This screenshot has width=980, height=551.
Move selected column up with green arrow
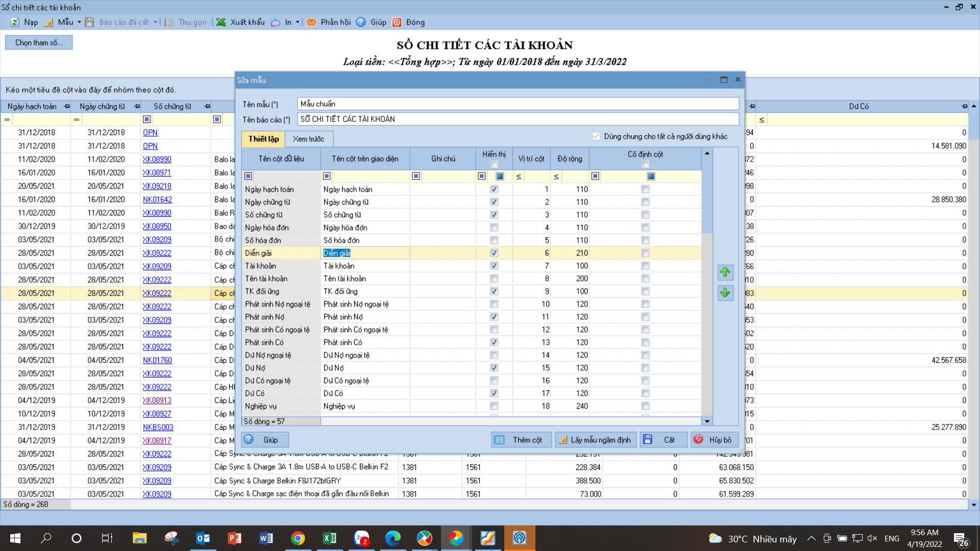point(725,272)
